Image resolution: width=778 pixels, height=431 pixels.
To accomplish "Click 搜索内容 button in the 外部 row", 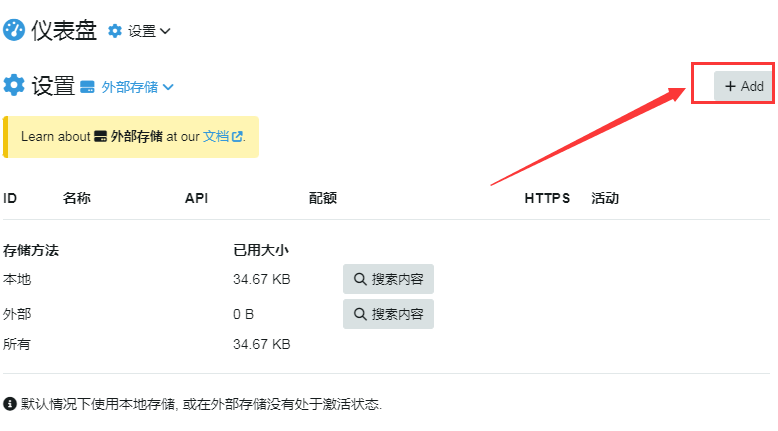I will click(388, 314).
